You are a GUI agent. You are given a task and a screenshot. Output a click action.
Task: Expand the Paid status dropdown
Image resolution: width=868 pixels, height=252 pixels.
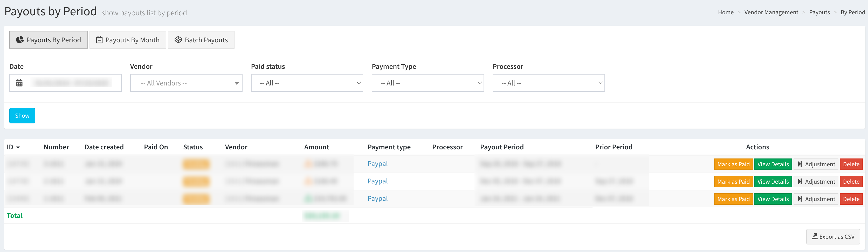(307, 83)
